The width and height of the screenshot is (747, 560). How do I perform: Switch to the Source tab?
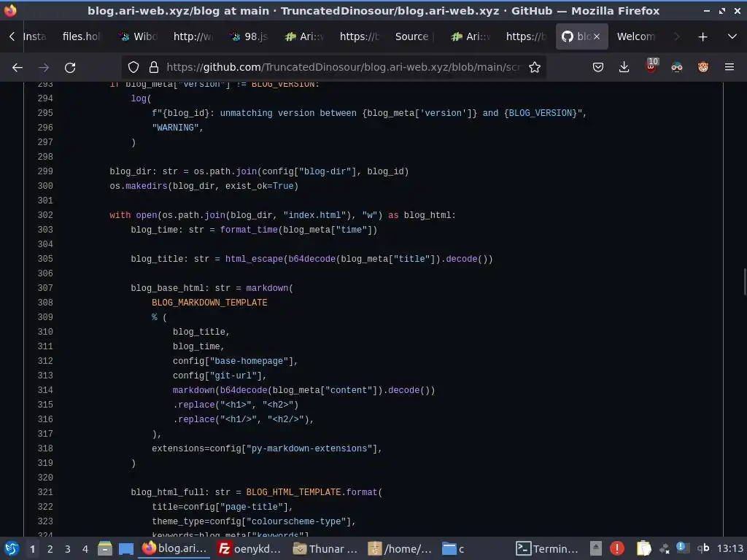click(413, 36)
